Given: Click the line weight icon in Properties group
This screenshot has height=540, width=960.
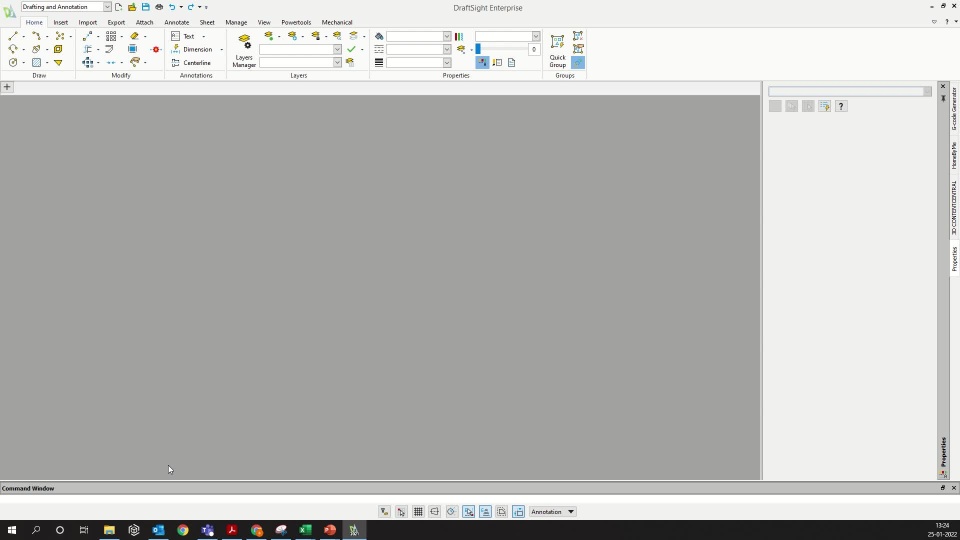Looking at the screenshot, I should point(379,62).
